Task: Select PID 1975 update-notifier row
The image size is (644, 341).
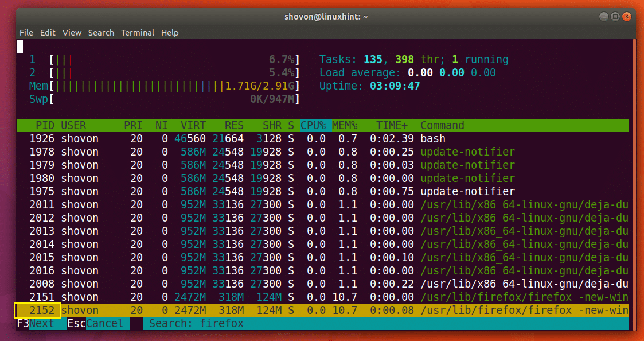Action: click(x=322, y=191)
